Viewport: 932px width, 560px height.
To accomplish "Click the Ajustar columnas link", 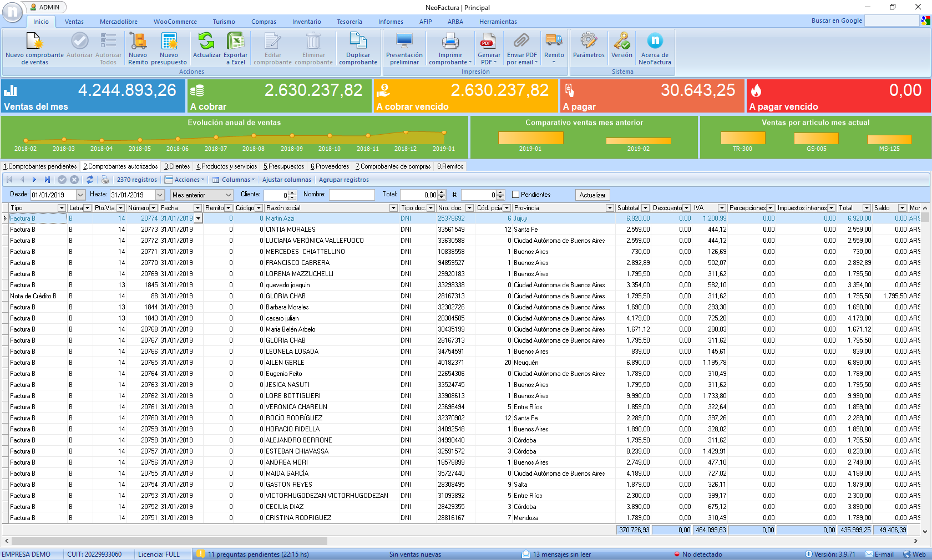I will pos(286,180).
